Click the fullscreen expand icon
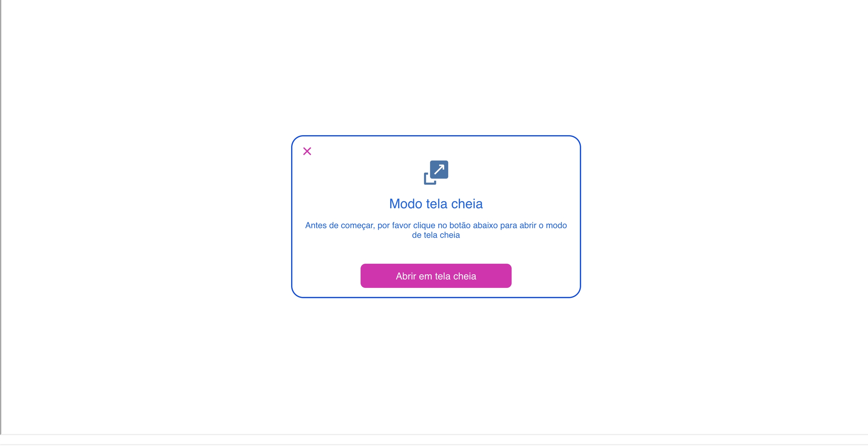Image resolution: width=868 pixels, height=446 pixels. (436, 173)
